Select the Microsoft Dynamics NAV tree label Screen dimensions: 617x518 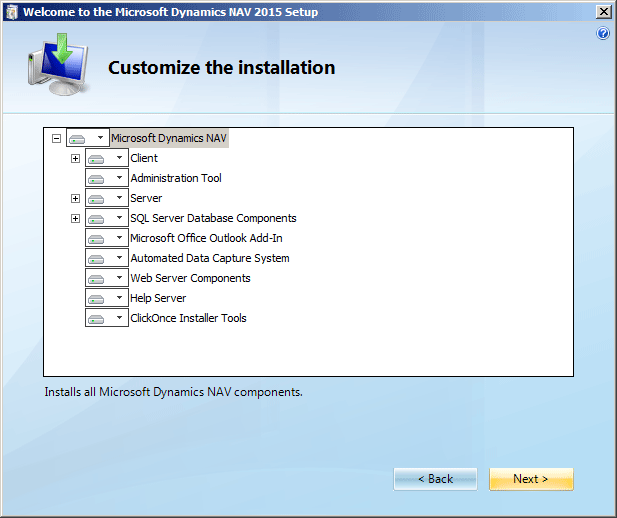tap(169, 138)
